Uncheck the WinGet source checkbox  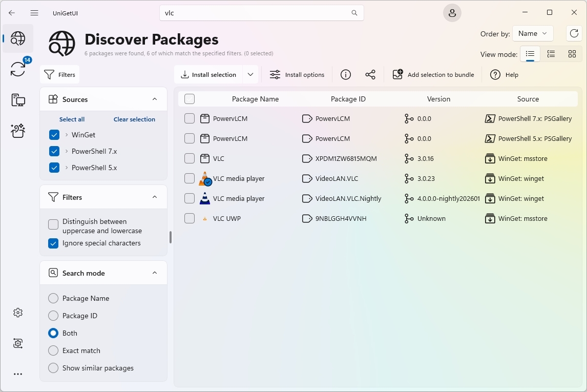54,135
